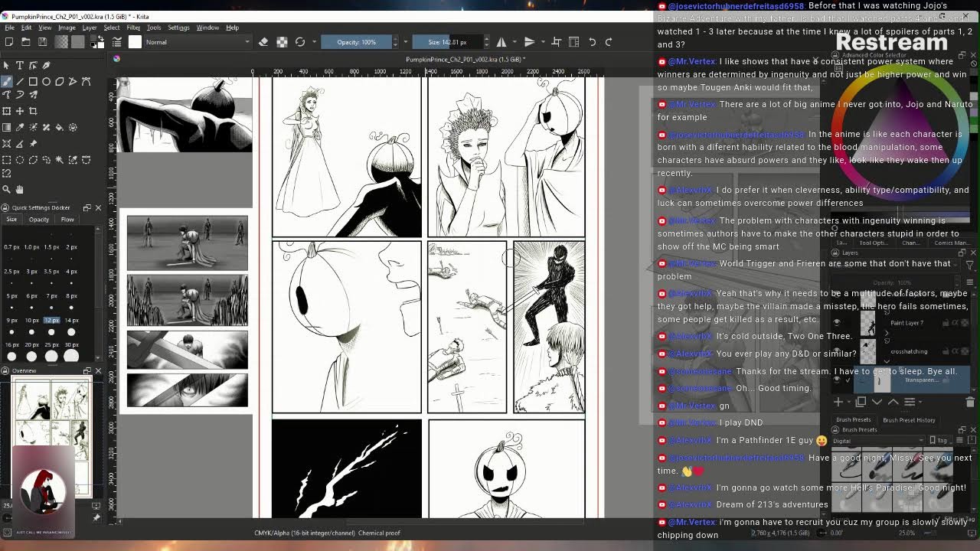The height and width of the screenshot is (551, 980).
Task: Create a new document via toolbar icon
Action: point(9,42)
